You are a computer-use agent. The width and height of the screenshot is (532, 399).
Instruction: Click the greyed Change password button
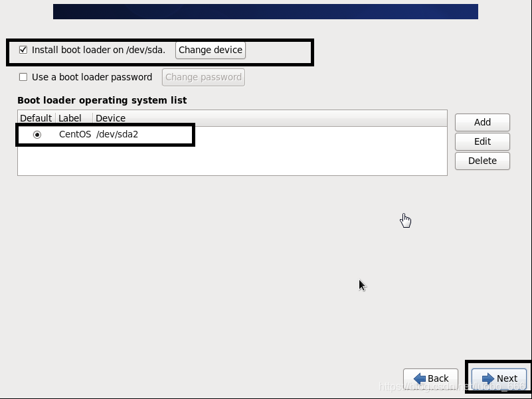pos(203,78)
